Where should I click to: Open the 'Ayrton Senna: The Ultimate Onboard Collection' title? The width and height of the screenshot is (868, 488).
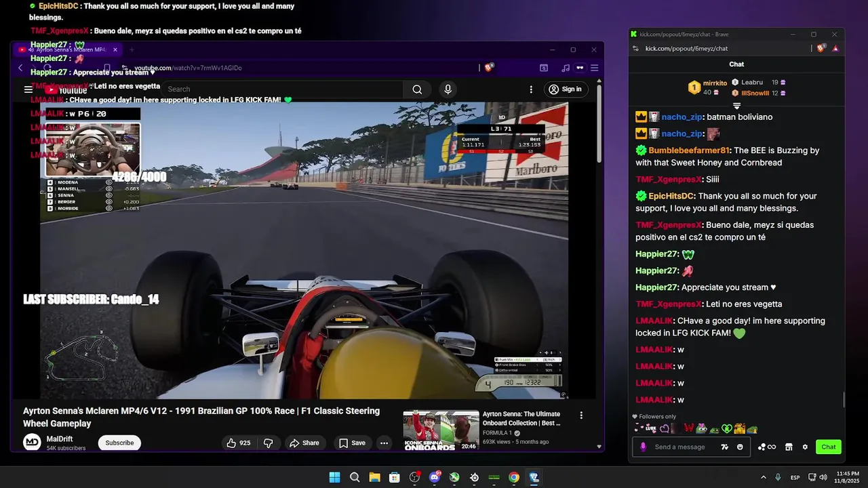521,418
